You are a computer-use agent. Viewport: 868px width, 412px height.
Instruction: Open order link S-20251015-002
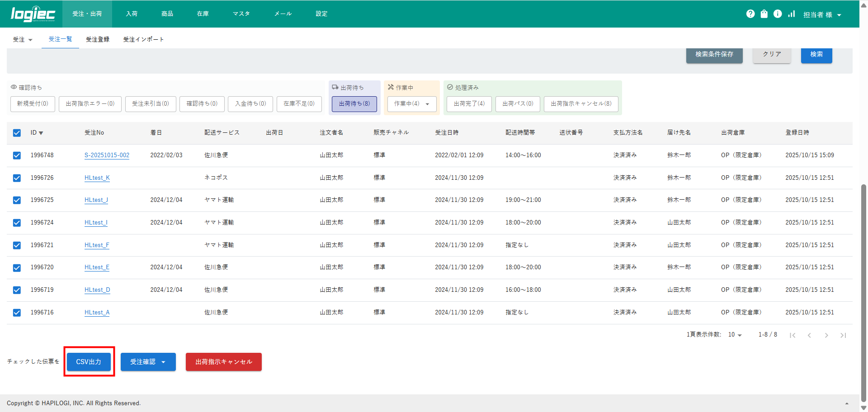107,155
